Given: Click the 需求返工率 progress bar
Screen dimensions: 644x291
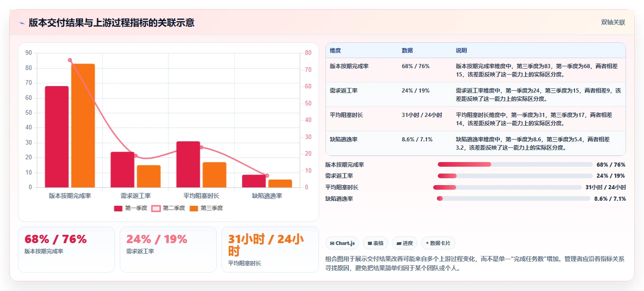Looking at the screenshot, I should coord(515,176).
